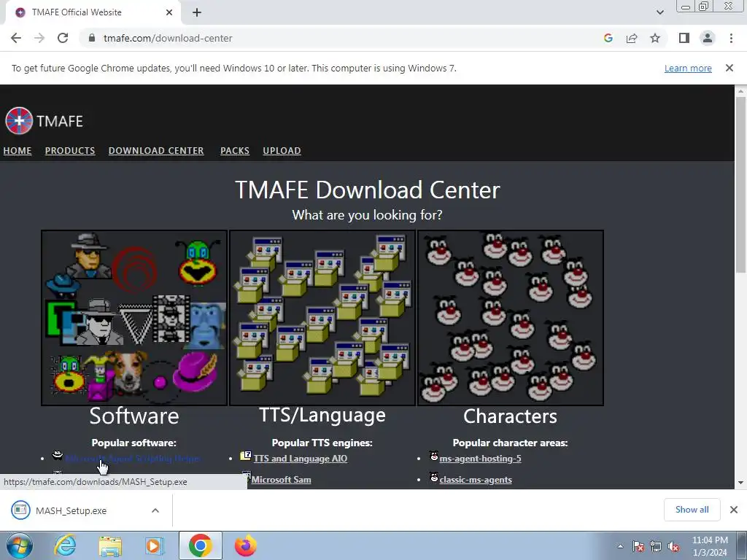Close the TMAFE Official Website tab

click(x=169, y=12)
